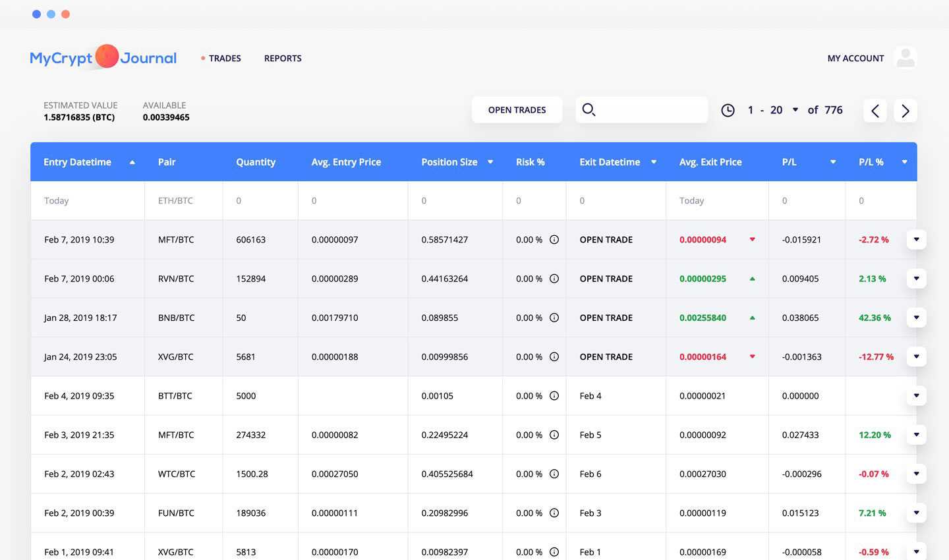Show risk info for WTC/BTC row
The height and width of the screenshot is (560, 949).
coord(554,474)
